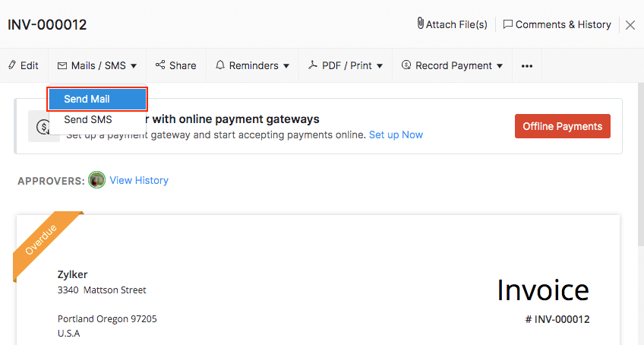Collapse the Mails / SMS dropdown arrow
644x345 pixels.
pos(134,66)
